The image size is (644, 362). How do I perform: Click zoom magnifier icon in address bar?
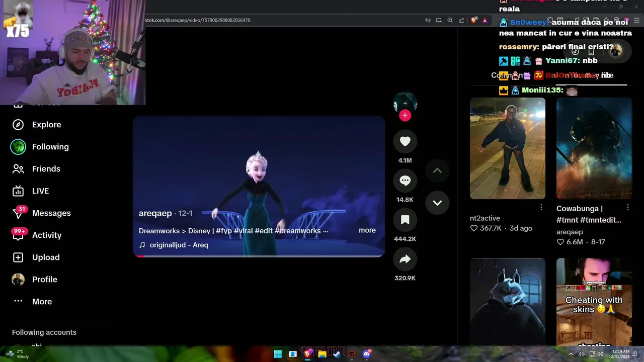pyautogui.click(x=450, y=20)
